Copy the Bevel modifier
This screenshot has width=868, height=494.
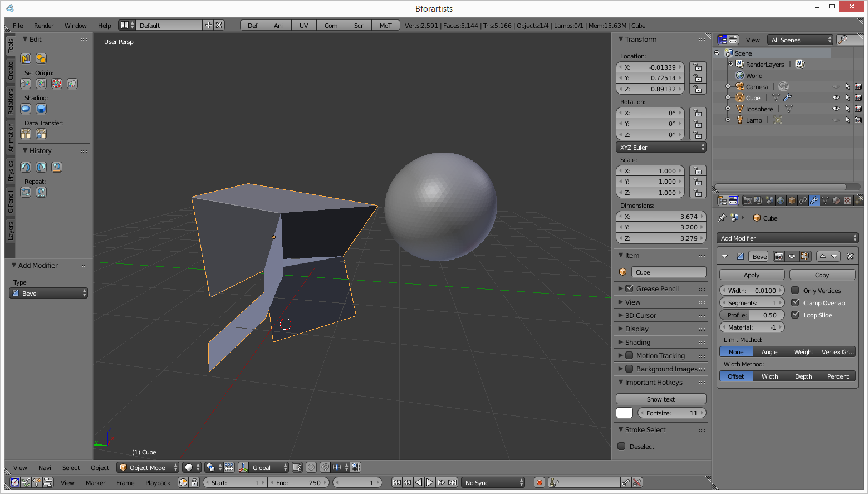(x=822, y=275)
